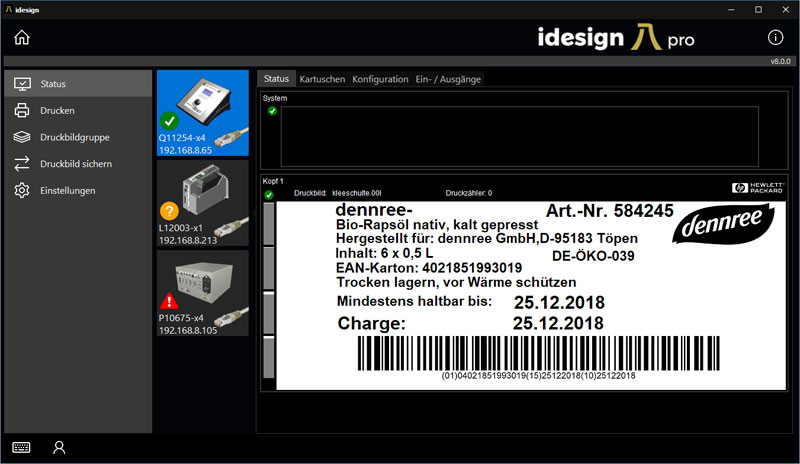Click the version label v8.0.0
This screenshot has width=800, height=464.
780,61
